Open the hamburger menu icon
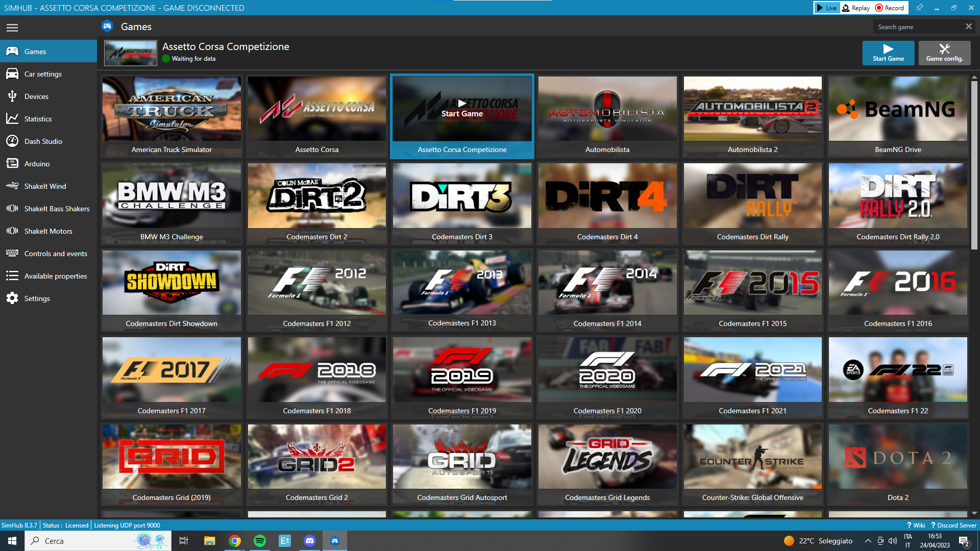Viewport: 980px width, 551px height. point(12,28)
